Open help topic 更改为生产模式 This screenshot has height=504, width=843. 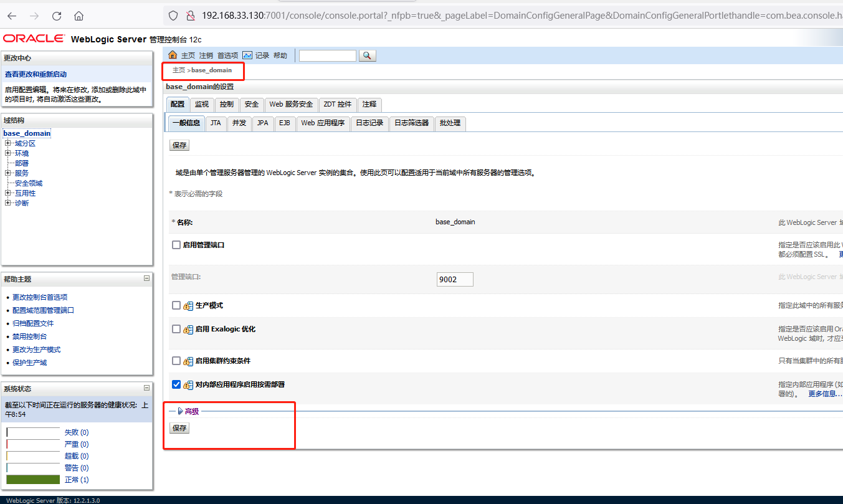click(37, 349)
